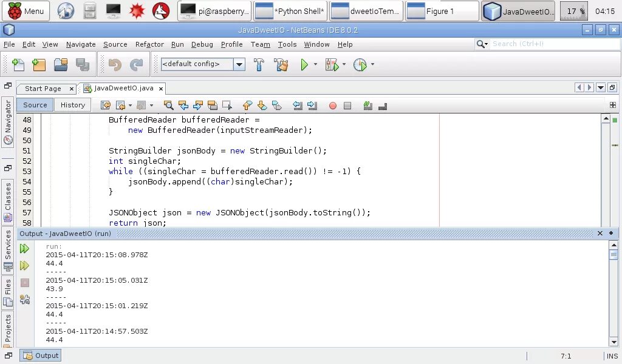Screen dimensions: 622x364
Task: Open the Projects side panel
Action: point(8,331)
